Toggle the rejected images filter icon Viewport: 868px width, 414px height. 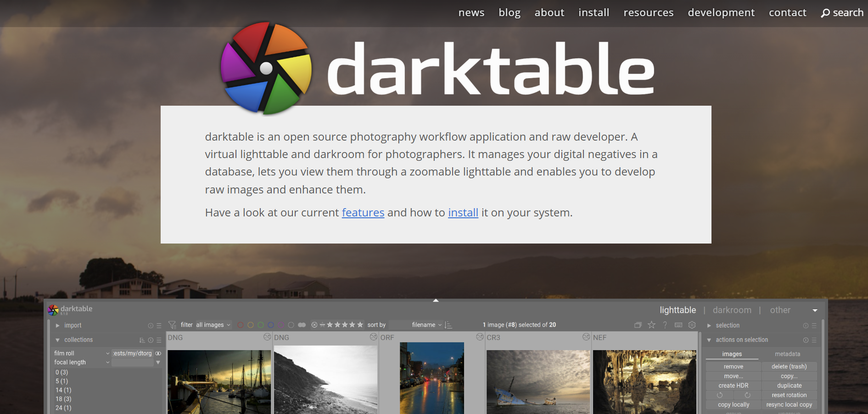[x=314, y=325]
